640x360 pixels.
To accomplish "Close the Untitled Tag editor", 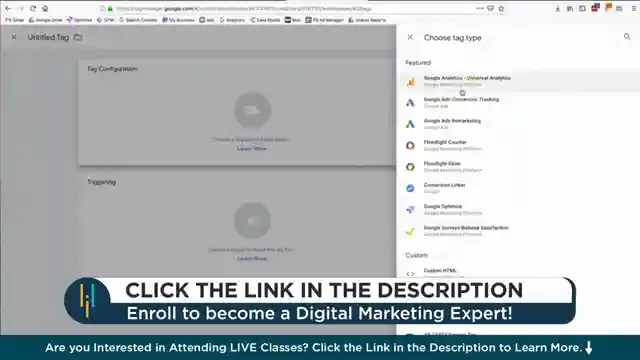I will (14, 37).
